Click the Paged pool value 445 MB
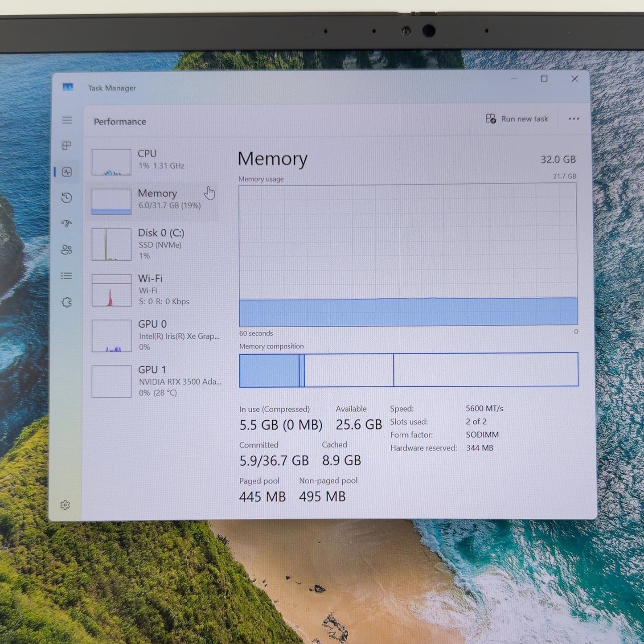 pyautogui.click(x=262, y=496)
